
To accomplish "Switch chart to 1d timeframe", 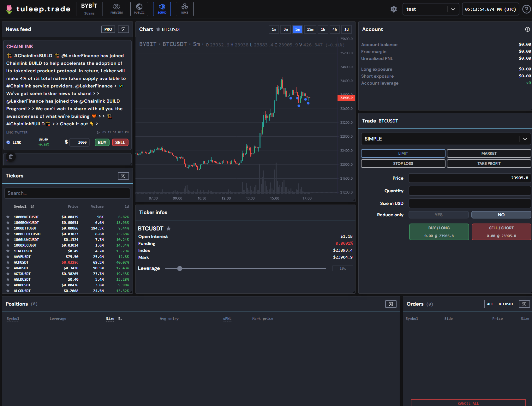I will point(346,29).
